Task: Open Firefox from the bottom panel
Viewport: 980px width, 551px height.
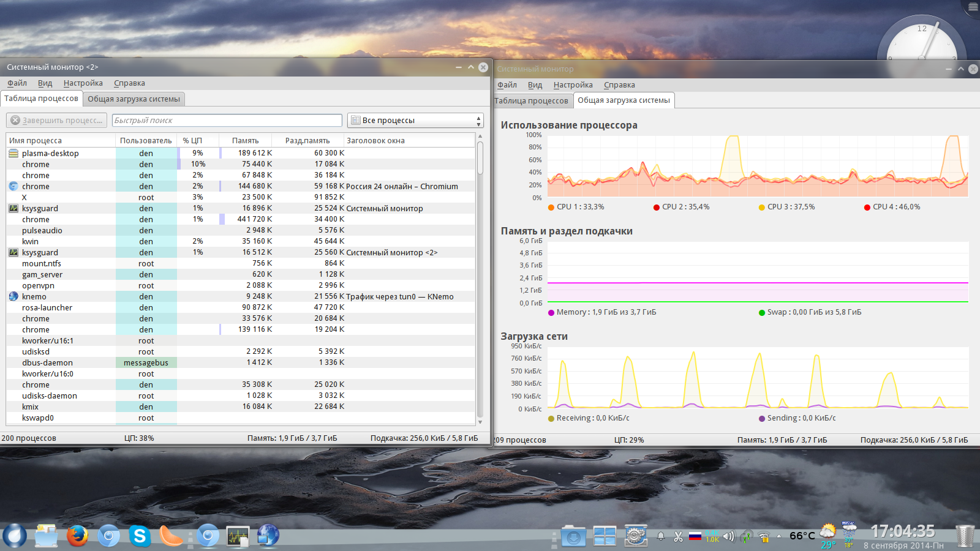Action: click(x=77, y=536)
